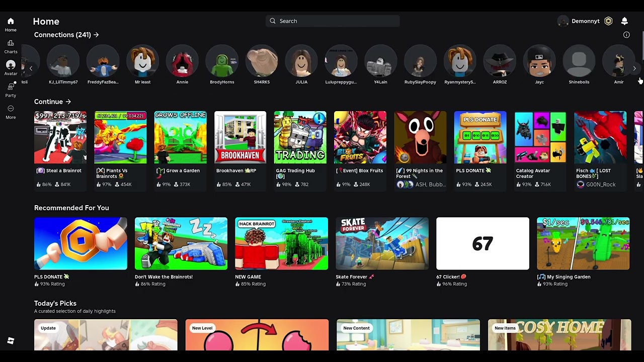Open Jayc connection avatar

pos(539,61)
